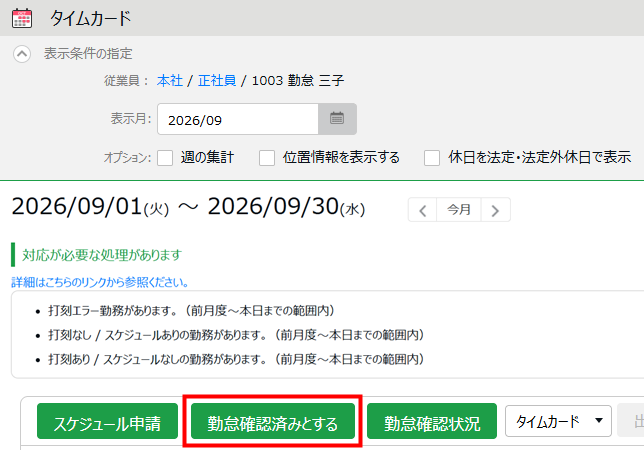
Task: Click the 表示月 input field
Action: click(238, 119)
